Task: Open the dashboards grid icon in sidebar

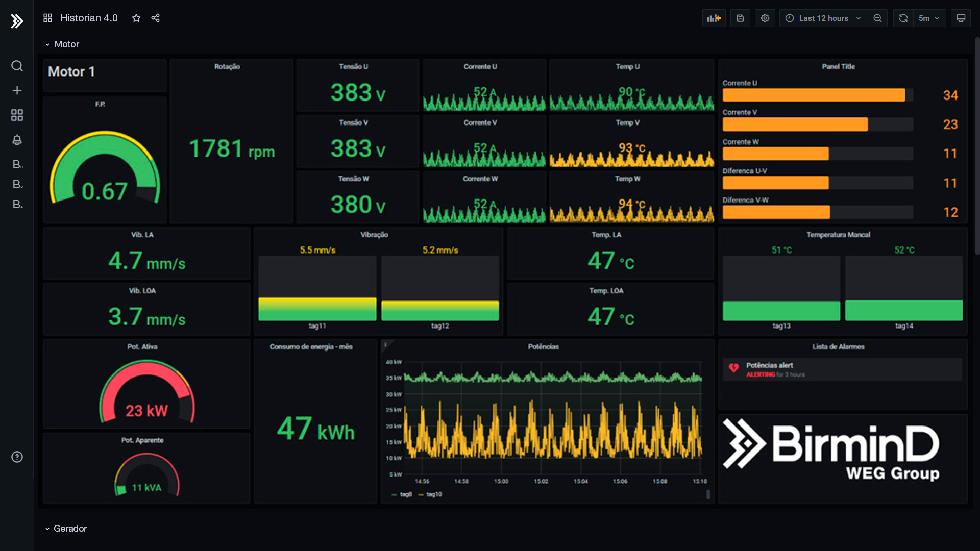Action: click(x=17, y=115)
